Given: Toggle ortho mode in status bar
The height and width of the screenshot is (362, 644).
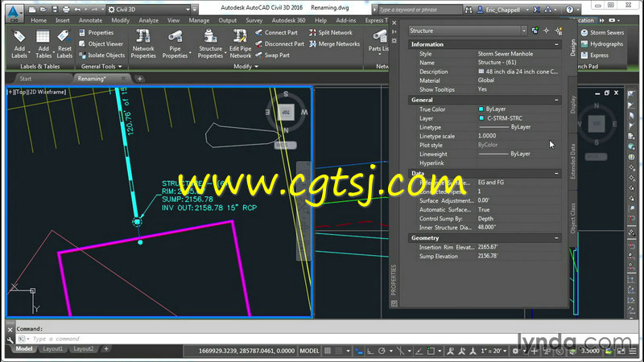Looking at the screenshot, I should point(370,351).
